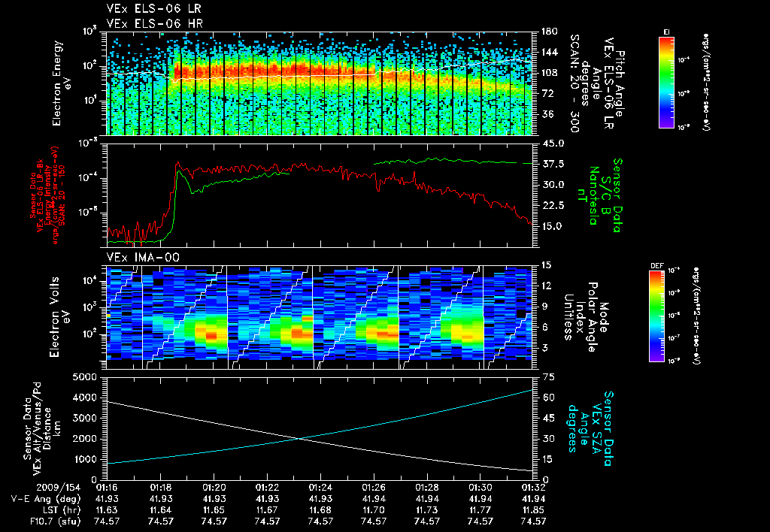Click the pitch angle tick 180

[548, 32]
